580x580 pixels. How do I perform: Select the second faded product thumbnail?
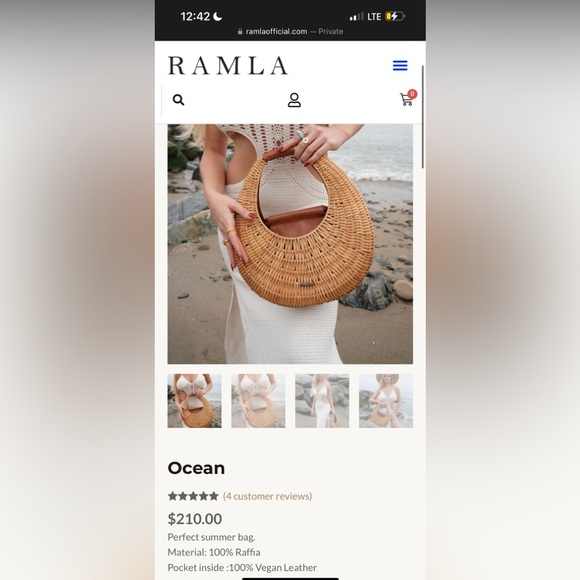258,401
